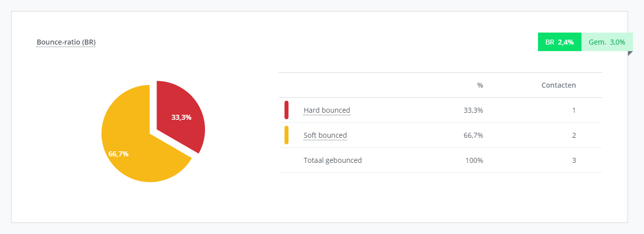This screenshot has height=234, width=644.
Task: Click the Gem. 3,0% average badge
Action: pyautogui.click(x=606, y=42)
